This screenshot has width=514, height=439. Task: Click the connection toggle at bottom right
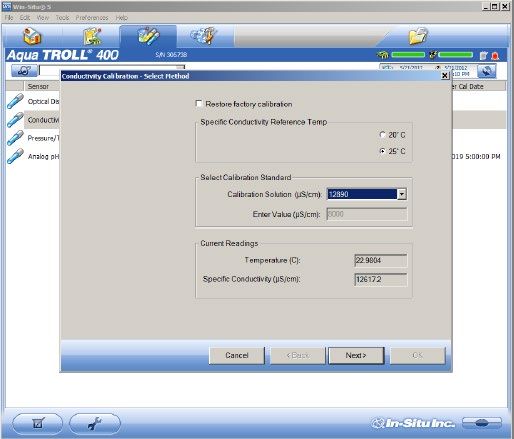tap(482, 423)
